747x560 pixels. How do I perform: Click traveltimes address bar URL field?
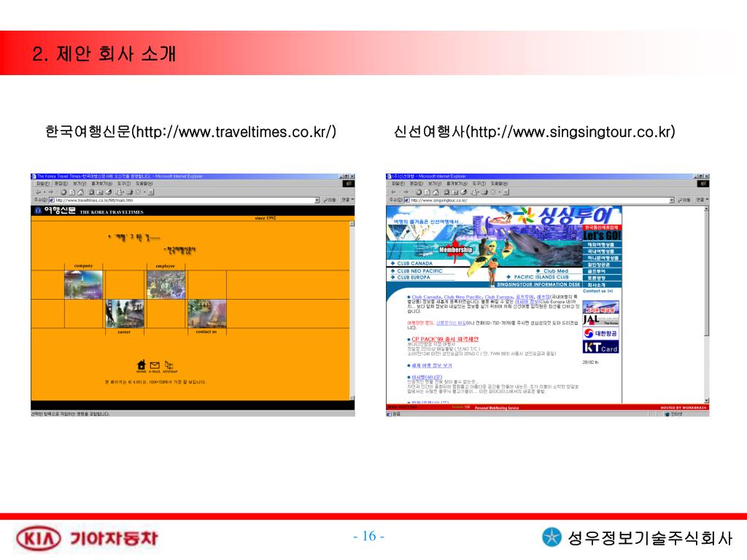pos(183,201)
